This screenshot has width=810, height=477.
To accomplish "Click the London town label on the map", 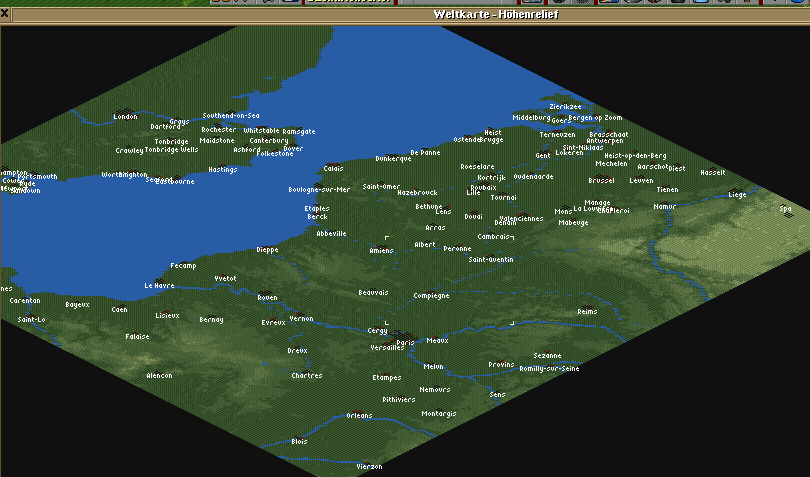I will (126, 117).
